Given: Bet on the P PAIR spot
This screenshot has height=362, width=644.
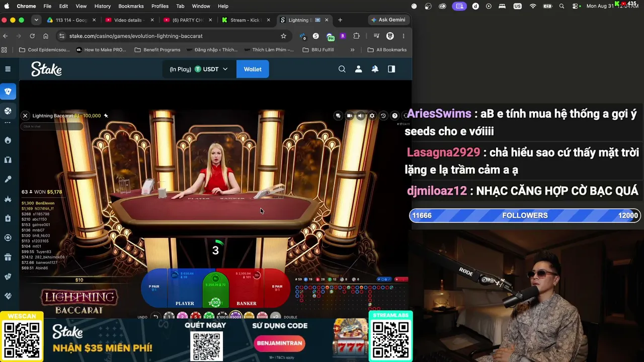Looking at the screenshot, I should point(154,288).
